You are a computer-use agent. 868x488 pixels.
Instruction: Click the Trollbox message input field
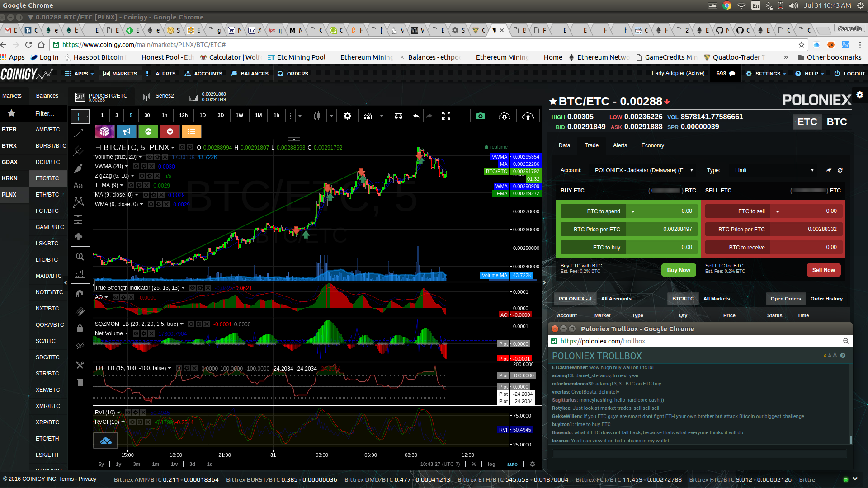(699, 454)
